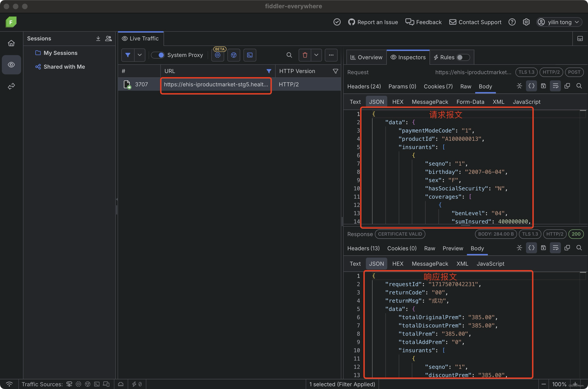Open the response Preview tab
This screenshot has width=588, height=389.
(x=452, y=248)
